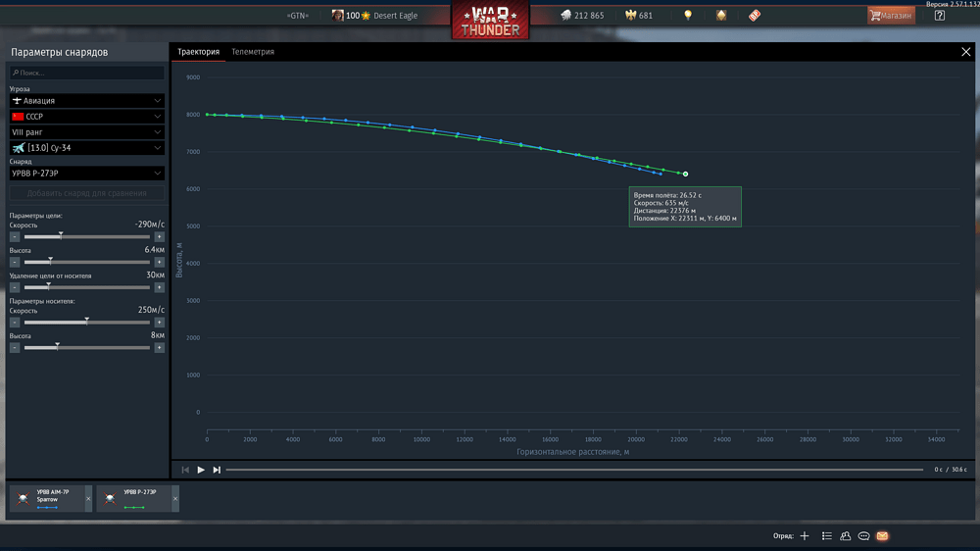Open the contacts friends icon
Screen dimensions: 980x551
[845, 536]
